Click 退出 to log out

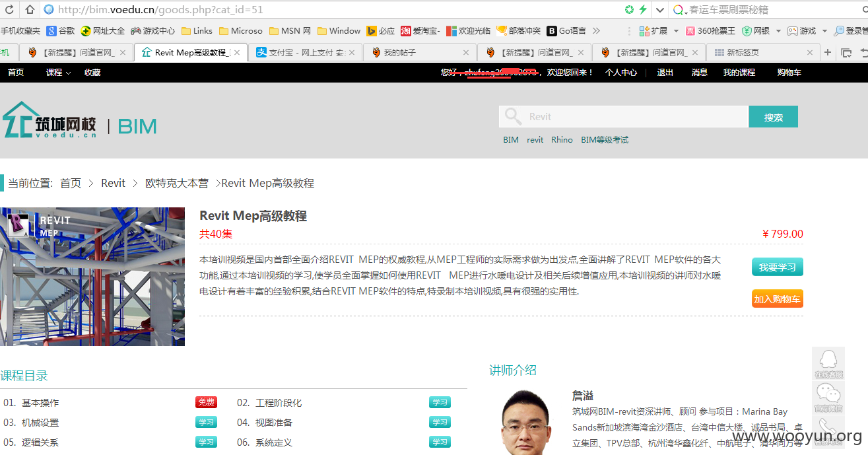tap(665, 73)
